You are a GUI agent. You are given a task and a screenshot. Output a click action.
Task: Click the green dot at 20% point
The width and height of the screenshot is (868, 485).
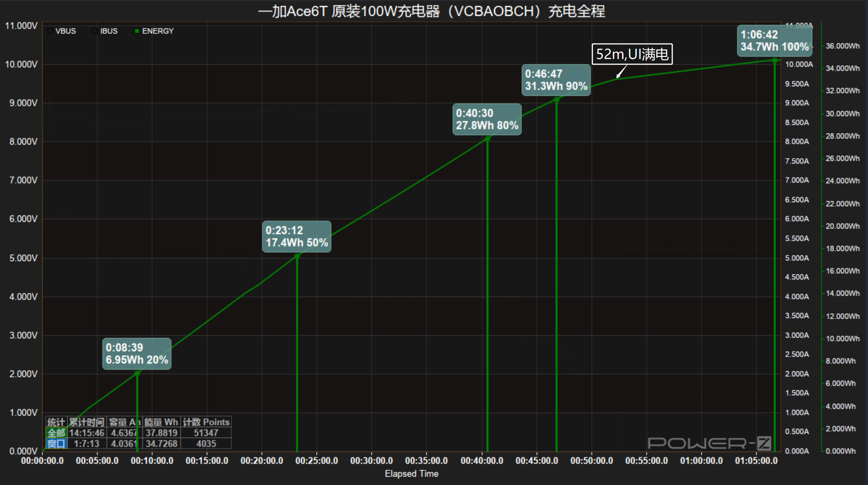click(137, 373)
